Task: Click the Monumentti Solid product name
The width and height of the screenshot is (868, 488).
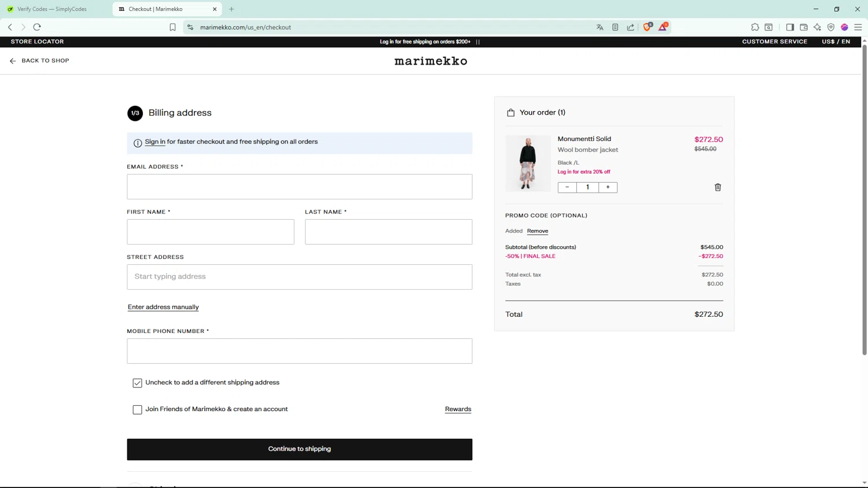Action: pyautogui.click(x=584, y=139)
